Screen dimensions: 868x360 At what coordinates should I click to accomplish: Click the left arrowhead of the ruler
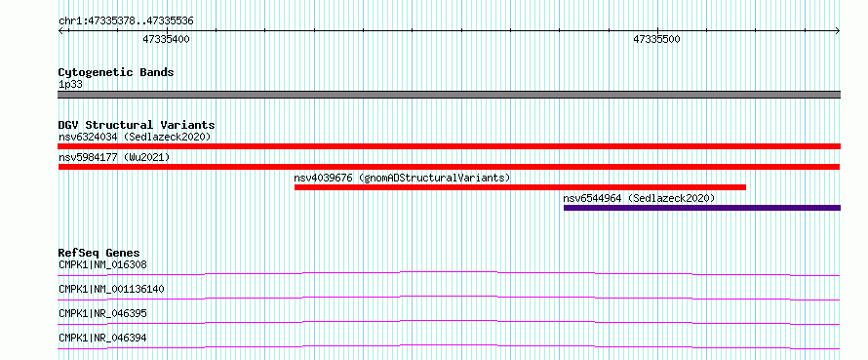[x=60, y=30]
